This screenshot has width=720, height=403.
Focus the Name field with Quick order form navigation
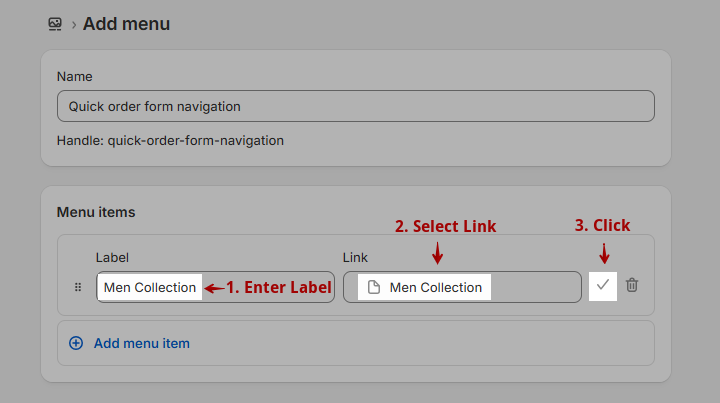[356, 106]
